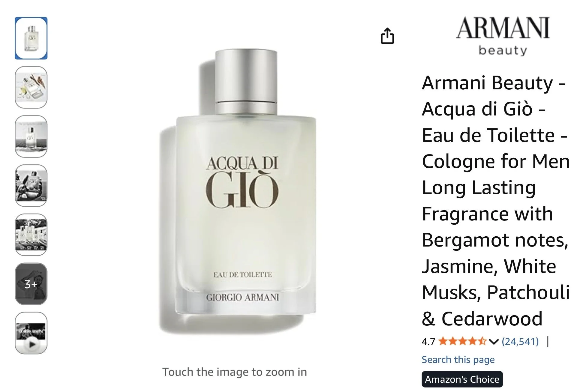Image resolution: width=574 pixels, height=392 pixels.
Task: Show the bottle on seawater thumbnail
Action: (x=31, y=136)
